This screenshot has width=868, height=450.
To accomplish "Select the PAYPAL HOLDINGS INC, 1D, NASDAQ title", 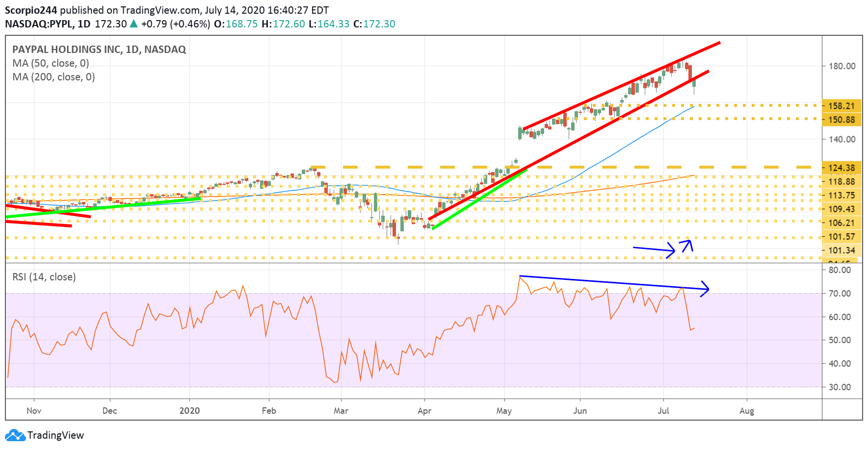I will (x=99, y=50).
